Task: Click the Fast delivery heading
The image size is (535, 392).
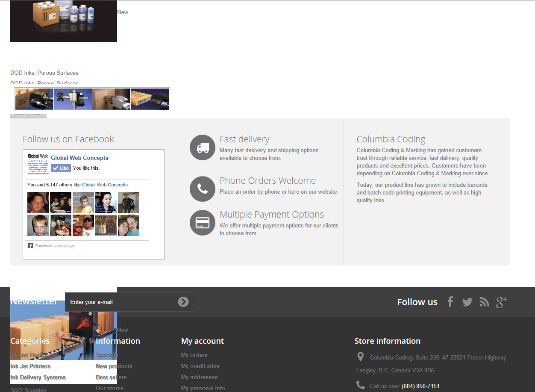Action: pyautogui.click(x=244, y=139)
